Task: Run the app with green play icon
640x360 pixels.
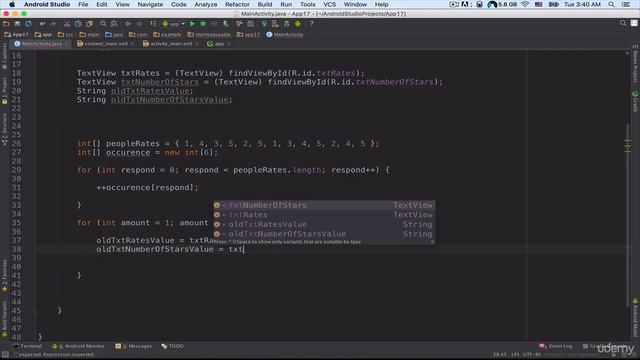Action: pos(192,24)
